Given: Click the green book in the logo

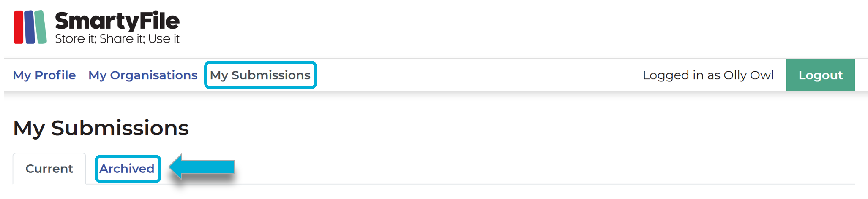Looking at the screenshot, I should click(x=41, y=27).
